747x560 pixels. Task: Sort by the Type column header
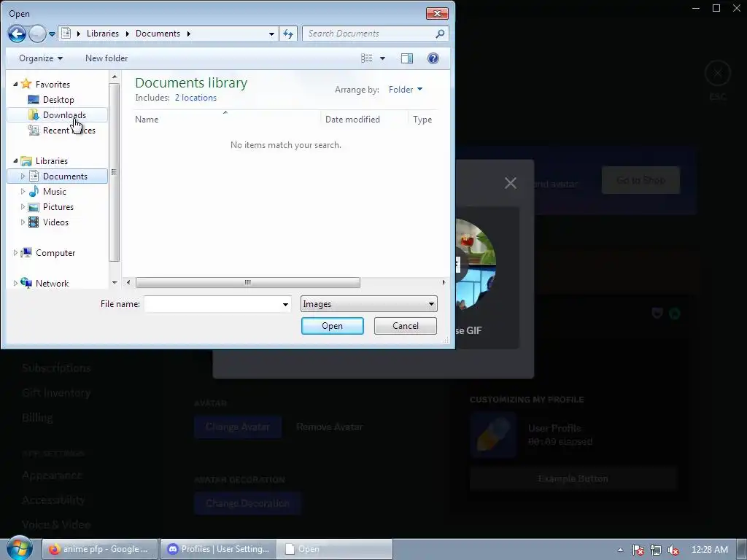point(422,120)
